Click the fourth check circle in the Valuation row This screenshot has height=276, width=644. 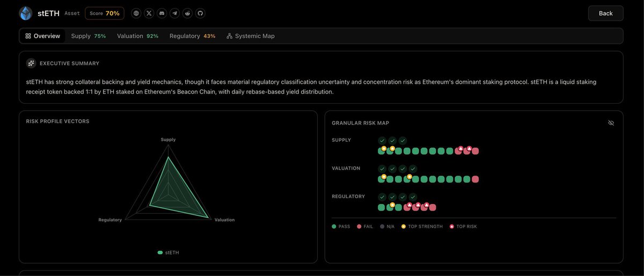(413, 169)
